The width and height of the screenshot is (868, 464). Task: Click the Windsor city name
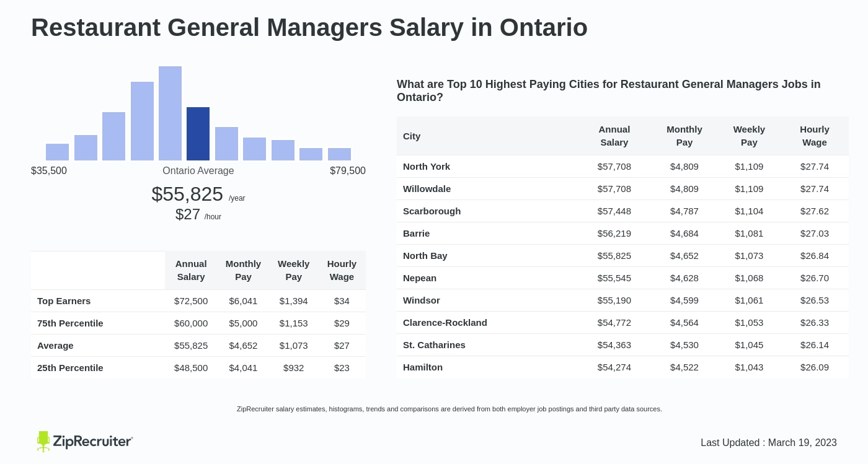tap(422, 300)
